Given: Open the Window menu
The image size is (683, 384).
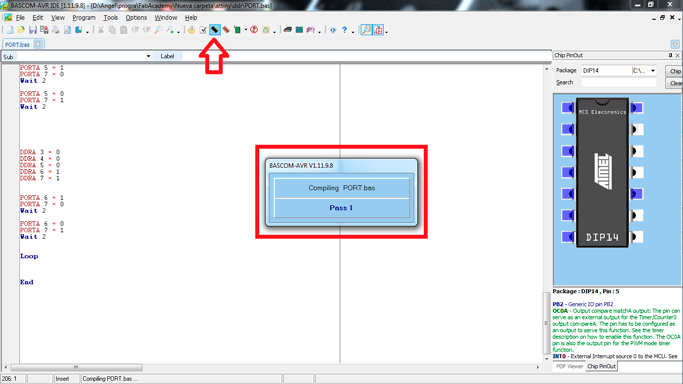Looking at the screenshot, I should pos(166,18).
